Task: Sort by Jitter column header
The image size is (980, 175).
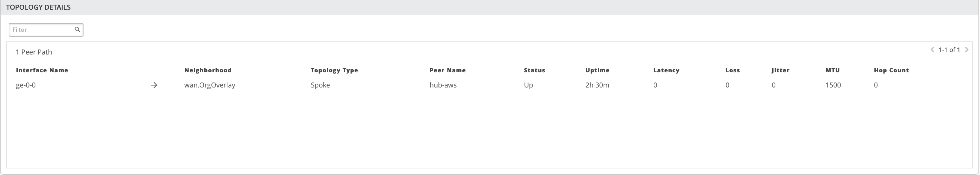Action: pyautogui.click(x=780, y=70)
